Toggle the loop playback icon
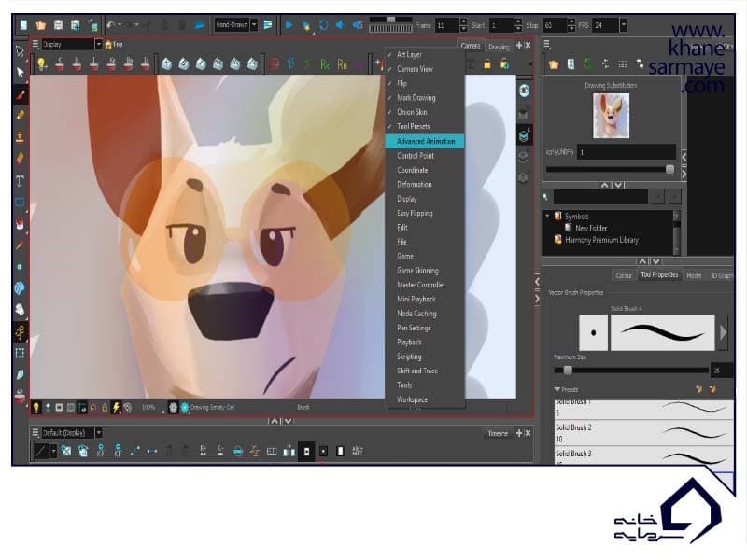Screen dimensions: 747x560 [x=323, y=25]
